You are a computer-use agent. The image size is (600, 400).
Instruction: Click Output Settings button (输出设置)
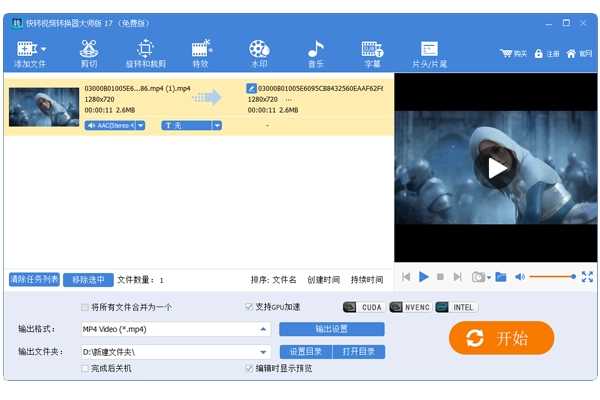pyautogui.click(x=332, y=329)
